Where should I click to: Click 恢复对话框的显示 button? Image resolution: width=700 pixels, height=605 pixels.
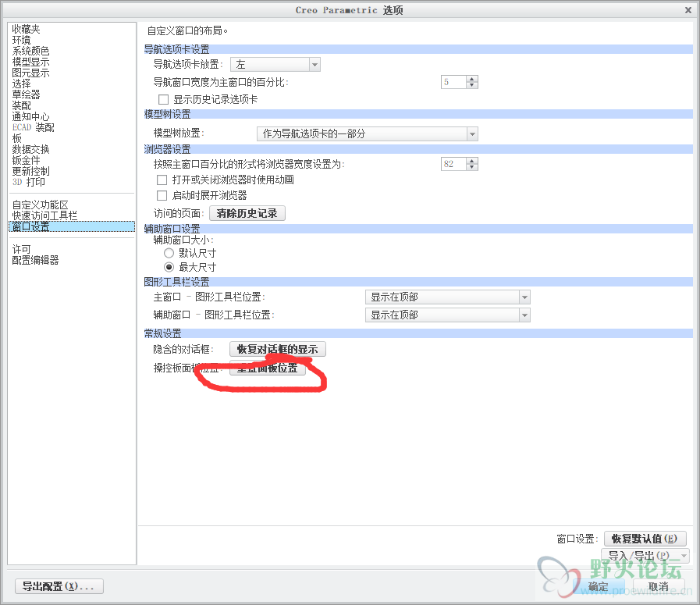(277, 349)
